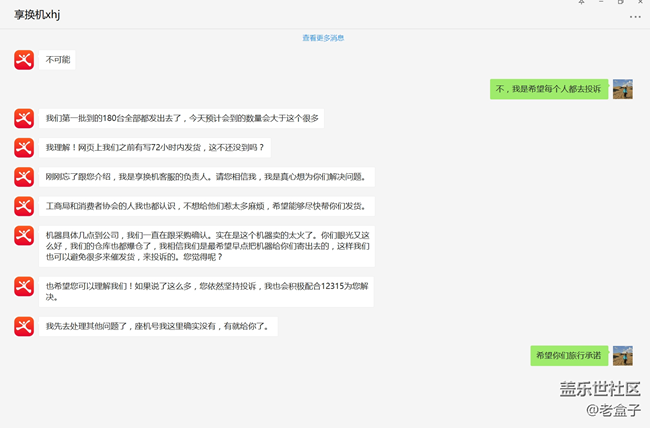Click the 查看更多消息 link

tap(323, 38)
